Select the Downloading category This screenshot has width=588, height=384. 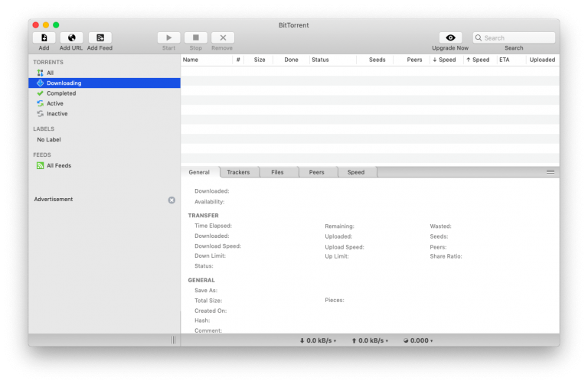click(x=104, y=83)
